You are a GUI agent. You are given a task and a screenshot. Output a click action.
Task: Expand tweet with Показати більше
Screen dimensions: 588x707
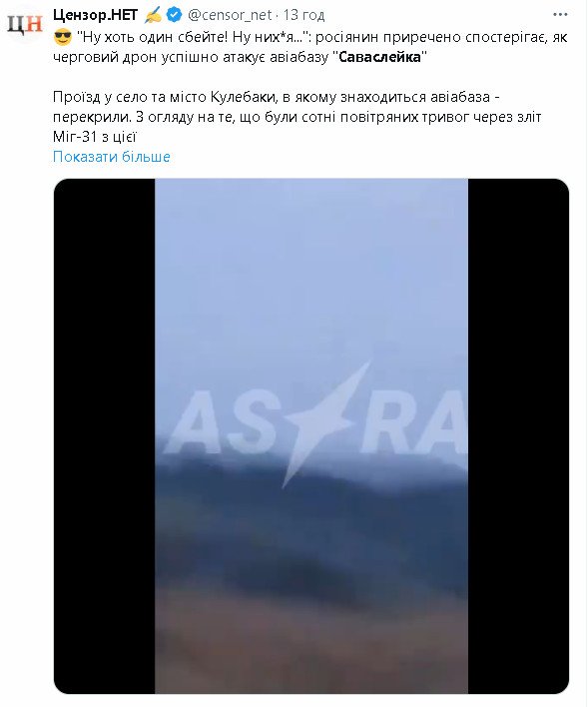tap(112, 157)
